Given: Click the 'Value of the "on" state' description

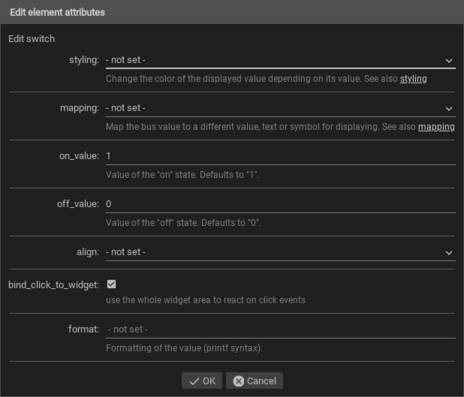Looking at the screenshot, I should tap(182, 175).
